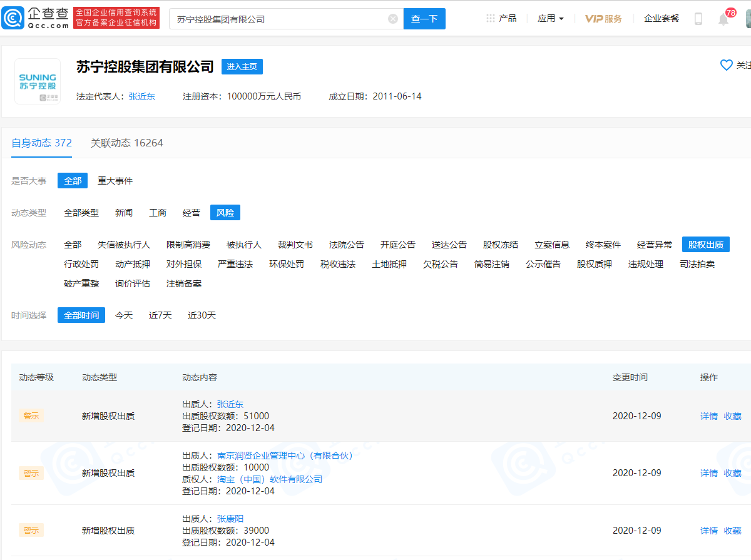
Task: Select 全部 under 风险动态 filter
Action: (73, 245)
